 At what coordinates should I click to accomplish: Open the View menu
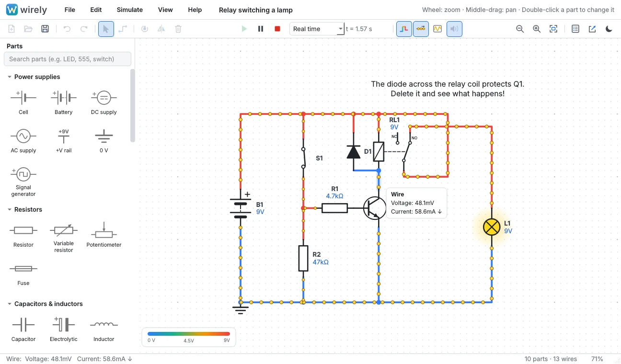(x=165, y=10)
